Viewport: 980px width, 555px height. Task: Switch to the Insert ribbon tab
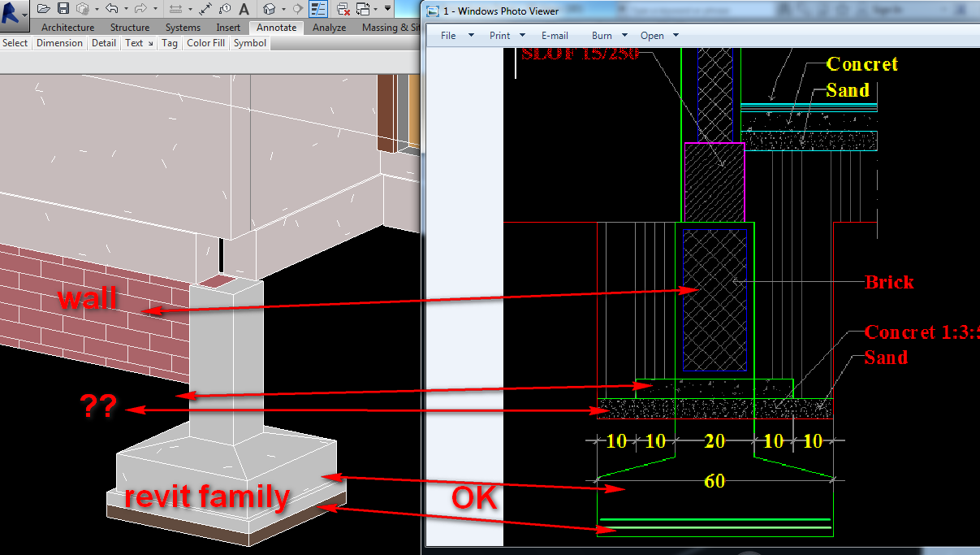[228, 28]
